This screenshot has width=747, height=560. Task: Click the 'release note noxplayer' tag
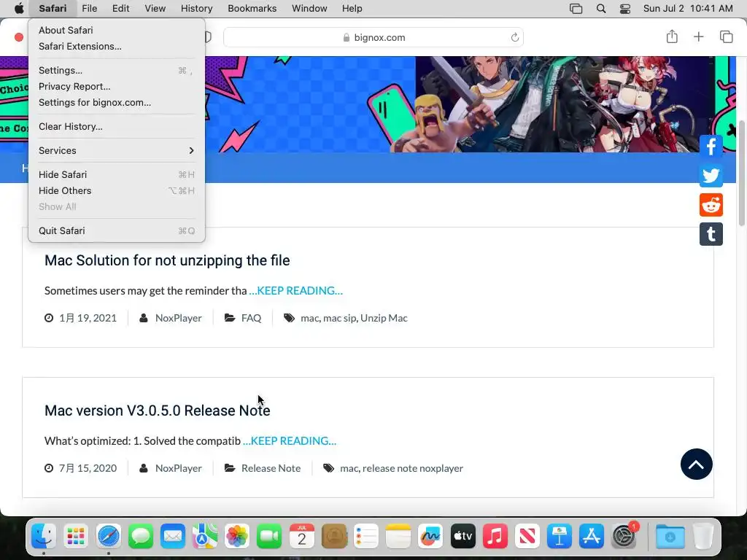click(x=413, y=468)
